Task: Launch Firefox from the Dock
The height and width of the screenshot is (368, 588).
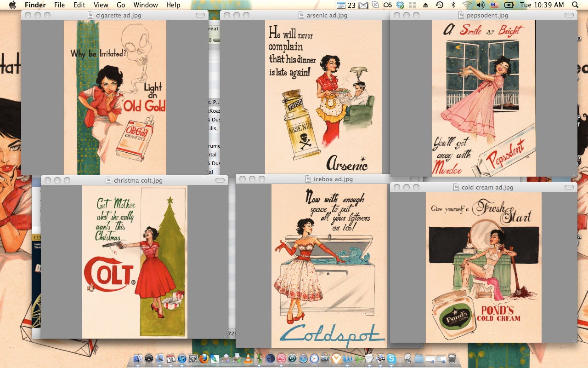Action: [204, 358]
